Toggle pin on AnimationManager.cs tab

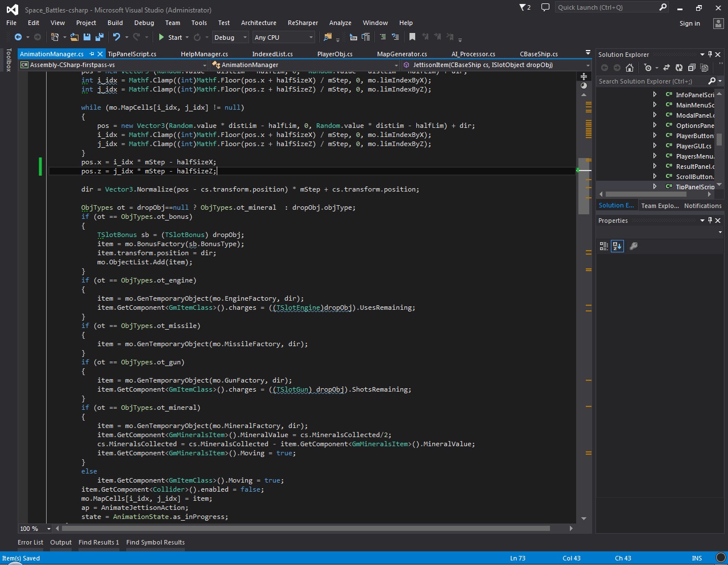click(92, 54)
